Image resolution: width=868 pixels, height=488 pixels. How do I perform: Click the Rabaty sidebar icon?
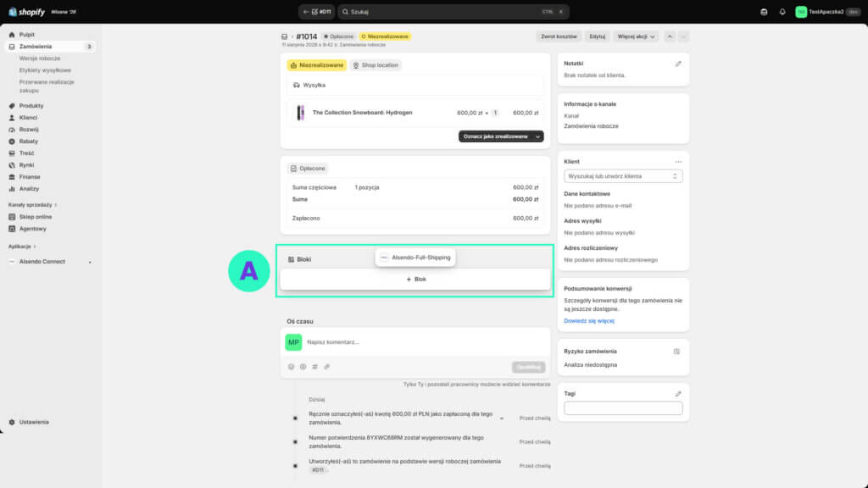12,141
